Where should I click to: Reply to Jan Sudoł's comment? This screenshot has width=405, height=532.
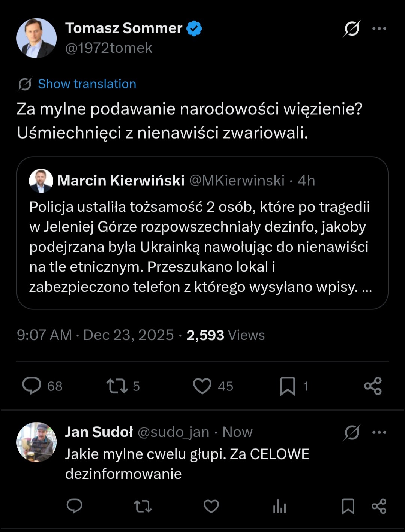[74, 507]
